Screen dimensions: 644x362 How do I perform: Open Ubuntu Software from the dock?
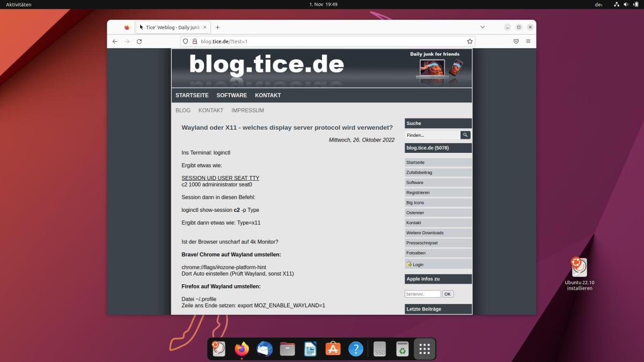(333, 349)
